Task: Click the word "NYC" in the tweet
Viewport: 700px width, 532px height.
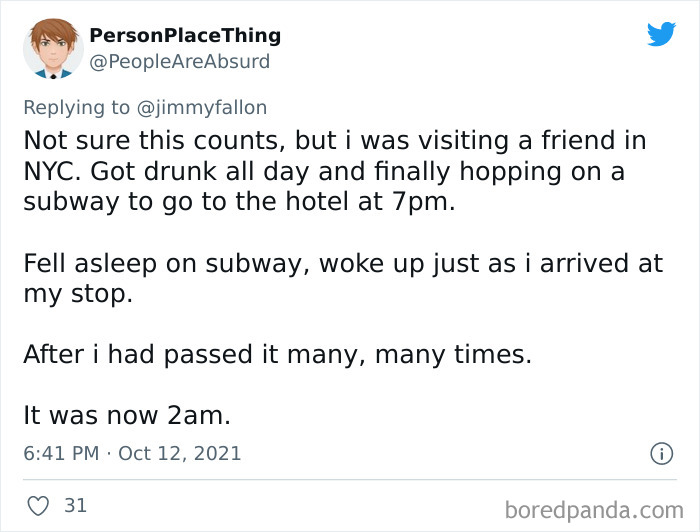Action: (x=51, y=171)
